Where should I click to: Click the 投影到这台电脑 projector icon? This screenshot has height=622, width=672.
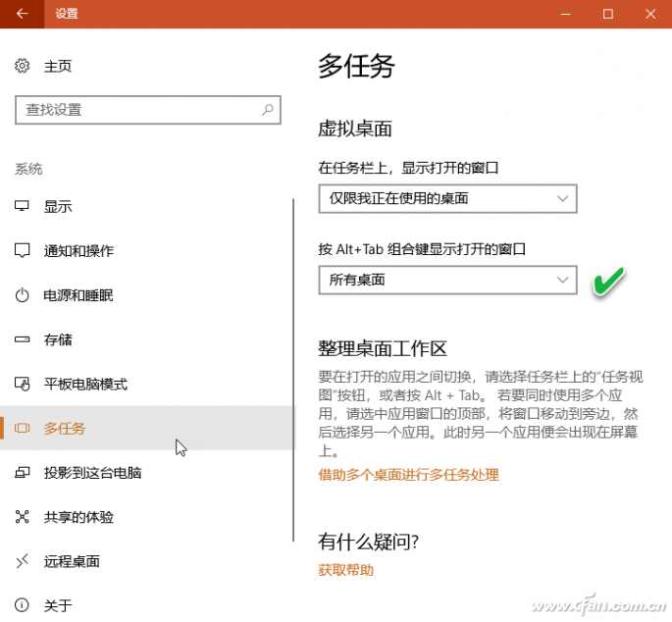[x=22, y=473]
